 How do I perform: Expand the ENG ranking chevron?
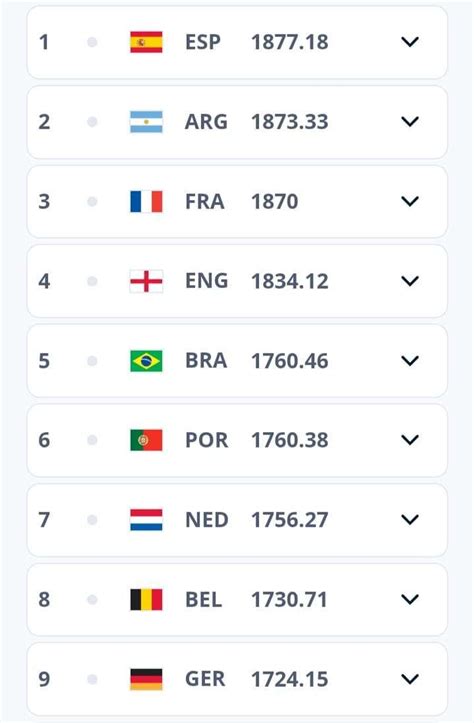[x=410, y=281]
